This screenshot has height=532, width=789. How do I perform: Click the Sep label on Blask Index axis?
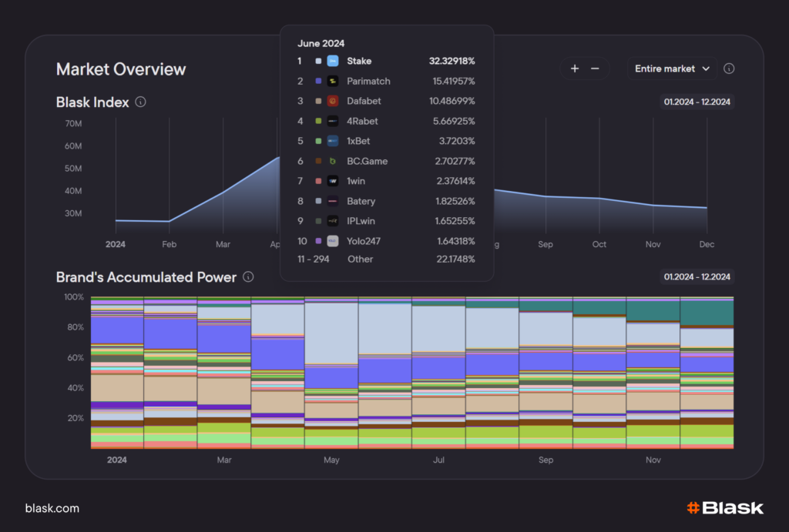pos(546,244)
